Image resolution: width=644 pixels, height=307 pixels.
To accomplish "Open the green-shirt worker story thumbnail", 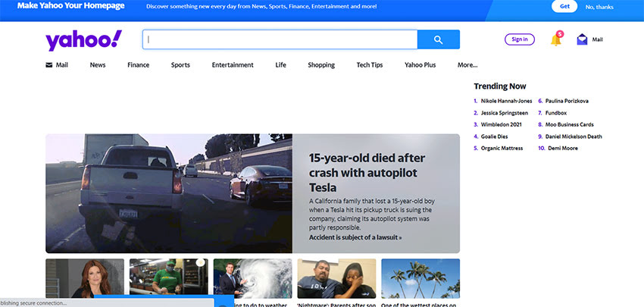I will tap(169, 278).
